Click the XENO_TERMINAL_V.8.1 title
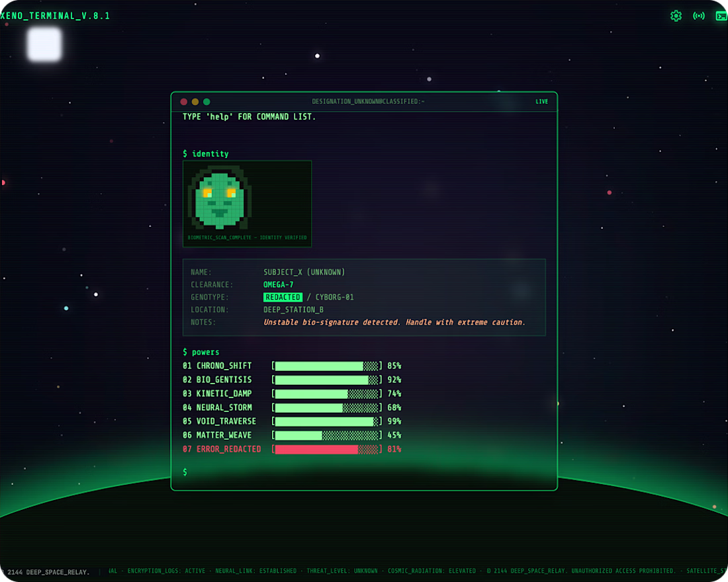The width and height of the screenshot is (728, 582). pyautogui.click(x=55, y=16)
